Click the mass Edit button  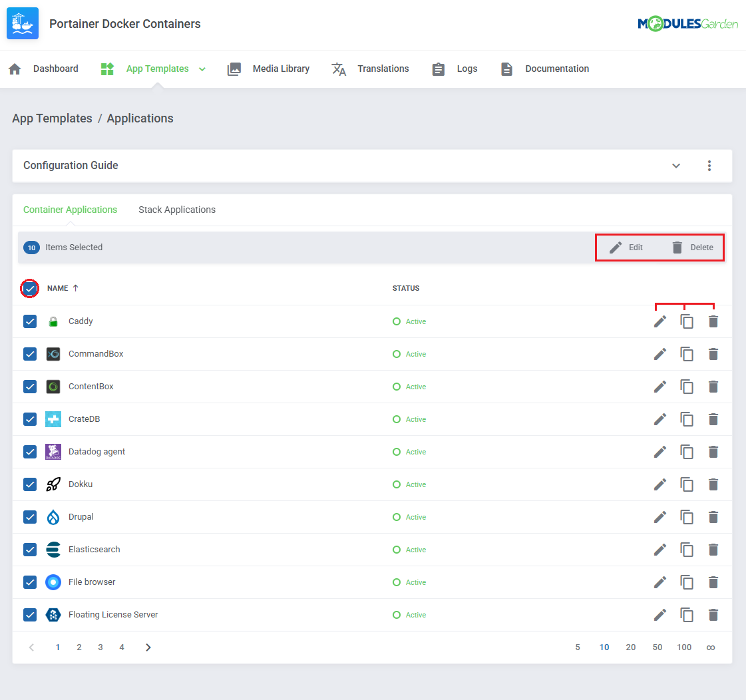(x=626, y=248)
